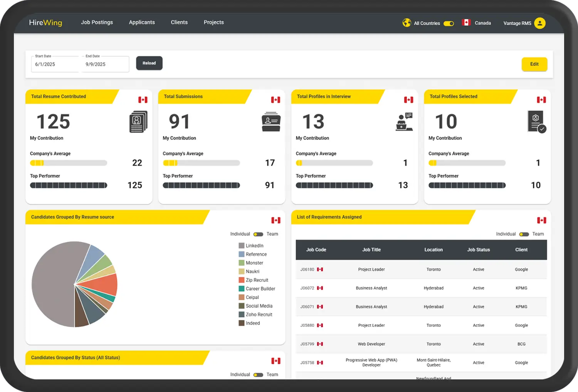Click the LinkedIn legend color swatch
The width and height of the screenshot is (578, 392).
[x=242, y=246]
